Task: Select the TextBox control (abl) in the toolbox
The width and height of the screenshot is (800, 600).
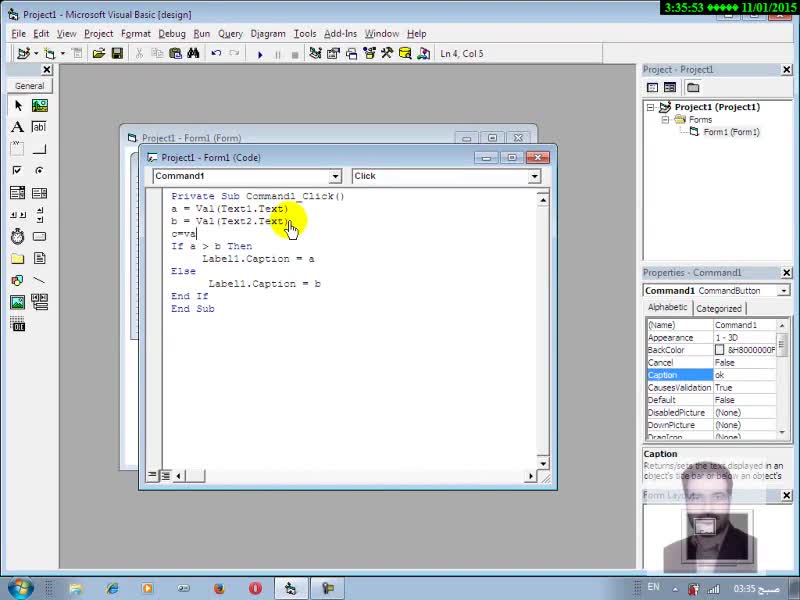Action: [39, 127]
